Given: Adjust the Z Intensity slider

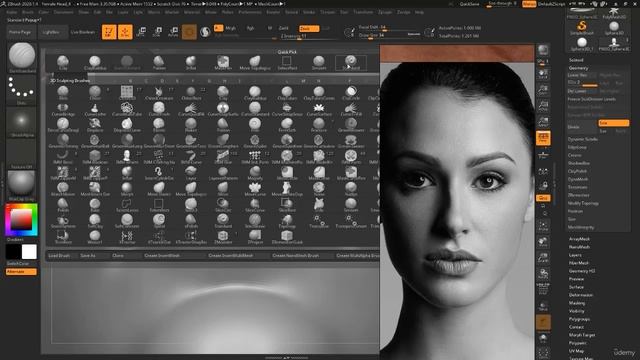Looking at the screenshot, I should point(309,36).
